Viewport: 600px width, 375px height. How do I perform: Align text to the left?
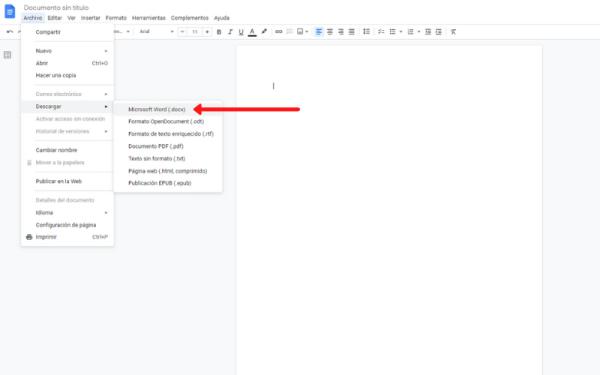click(318, 32)
